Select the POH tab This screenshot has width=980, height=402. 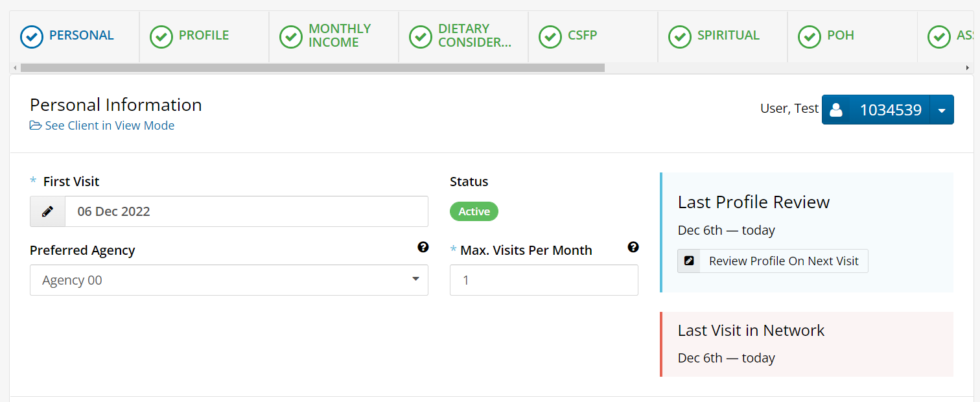840,36
